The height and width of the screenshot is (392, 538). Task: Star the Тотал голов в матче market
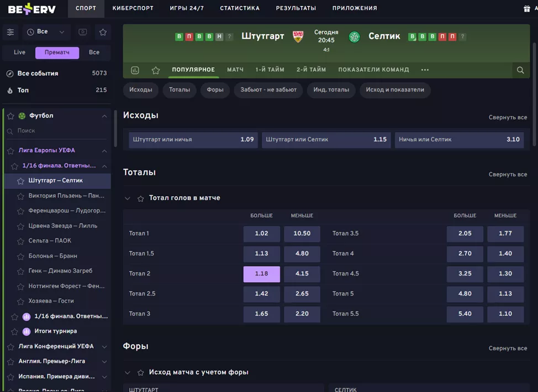[x=141, y=198]
